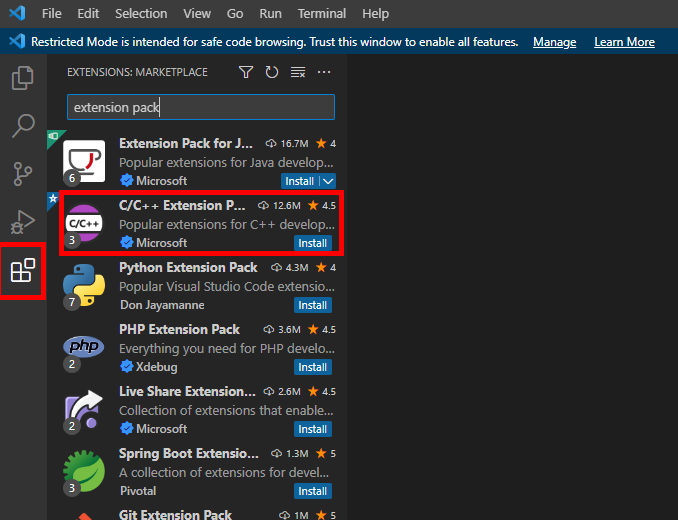Open the View menu

coord(197,13)
